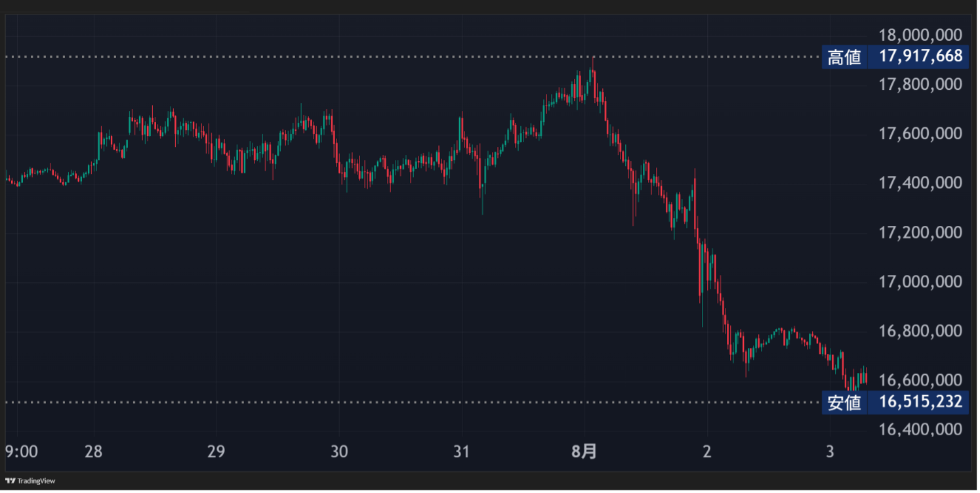Click date 3 on the time axis
Screen dimensions: 980x493
pyautogui.click(x=830, y=452)
